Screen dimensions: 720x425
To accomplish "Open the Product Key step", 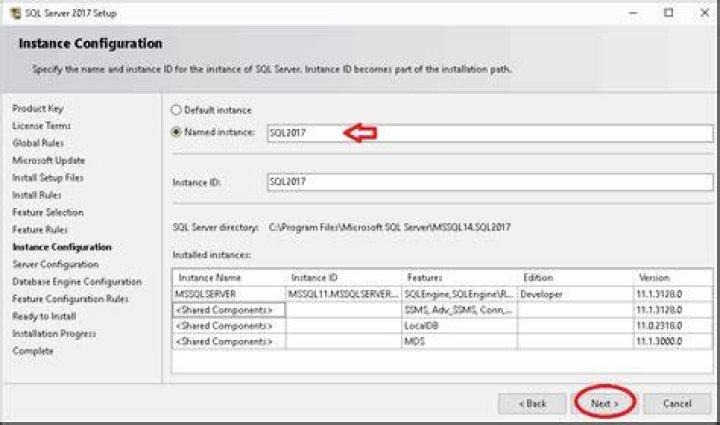I will (x=38, y=109).
